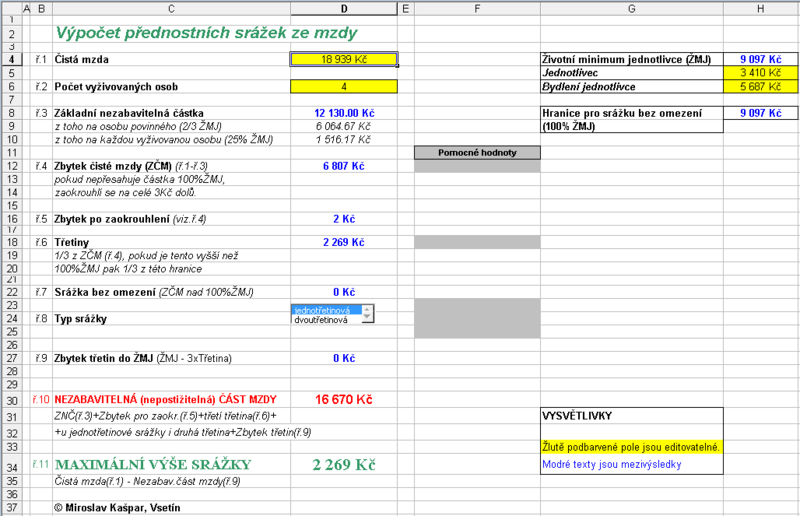Click the Životní minimum value 9 097 Kč
The image size is (800, 516).
tap(761, 59)
